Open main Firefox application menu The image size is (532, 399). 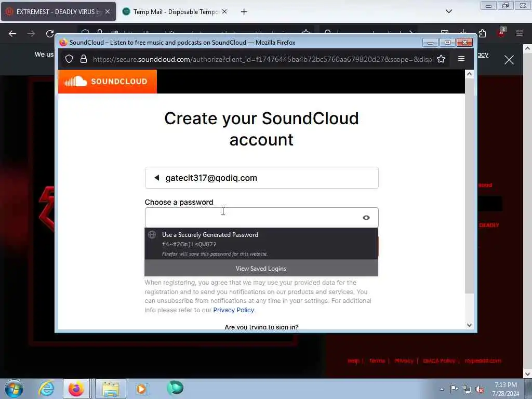(520, 33)
